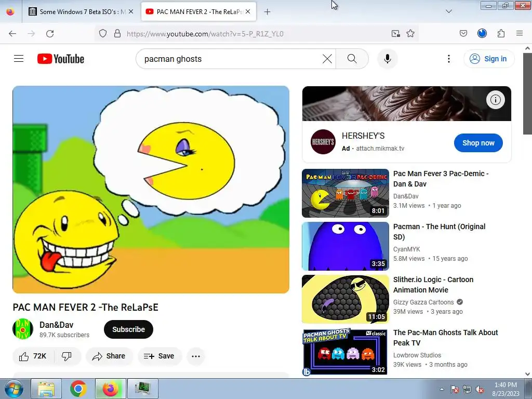View site information via the padlock icon
This screenshot has height=399, width=532.
coord(117,33)
